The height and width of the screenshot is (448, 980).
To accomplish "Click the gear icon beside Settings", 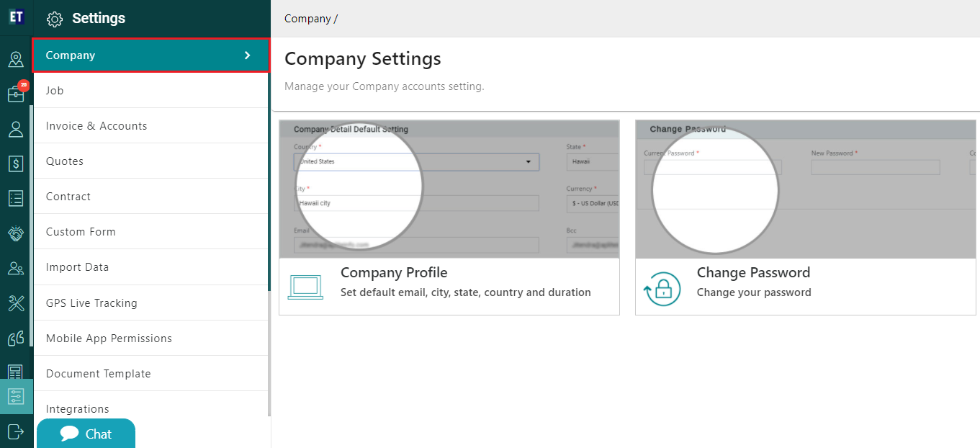I will pos(55,19).
